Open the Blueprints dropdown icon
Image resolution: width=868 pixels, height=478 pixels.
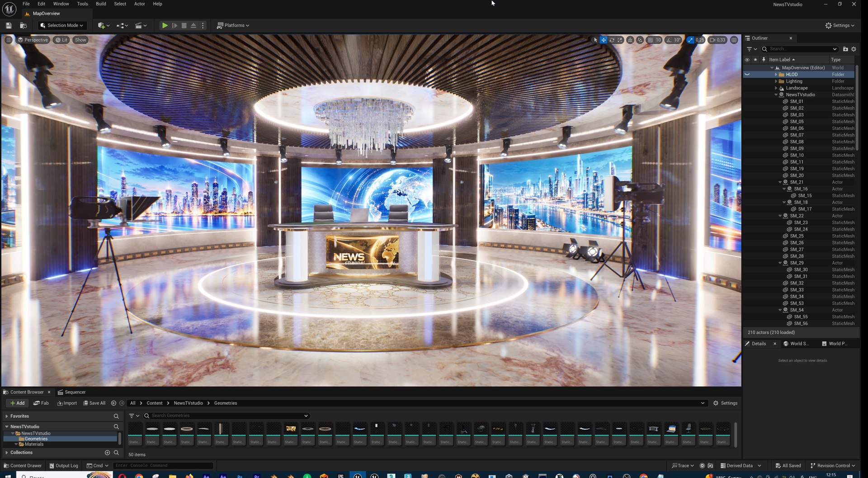coord(122,26)
